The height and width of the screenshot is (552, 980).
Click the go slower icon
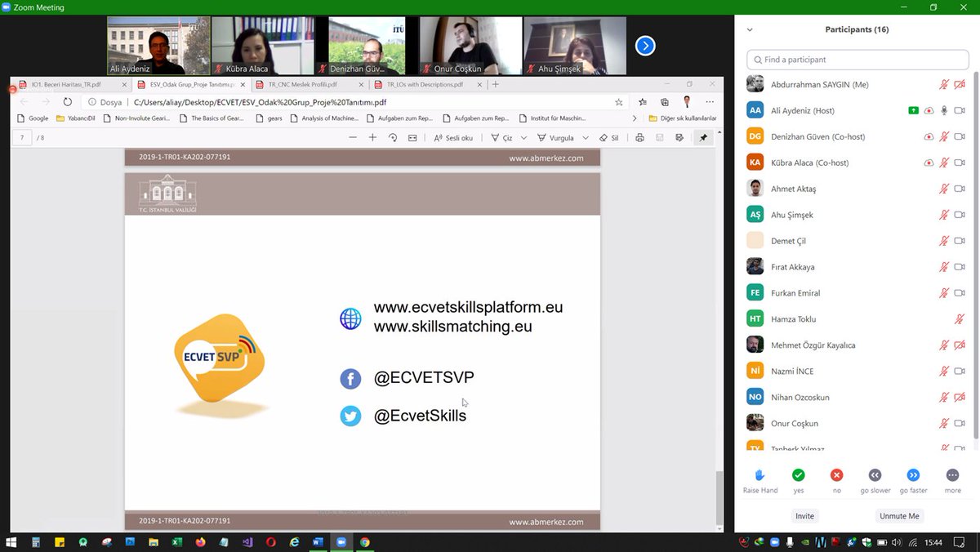tap(875, 474)
